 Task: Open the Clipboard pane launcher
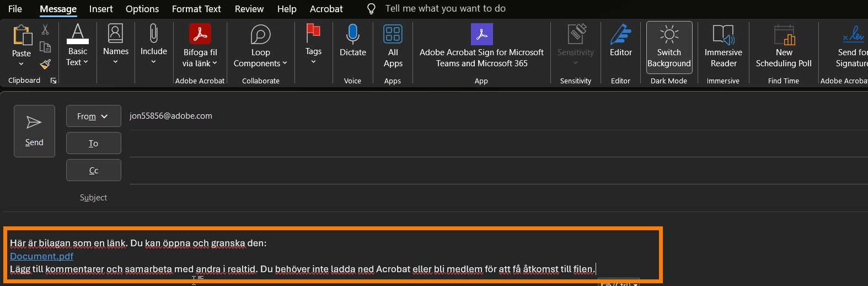pyautogui.click(x=53, y=81)
